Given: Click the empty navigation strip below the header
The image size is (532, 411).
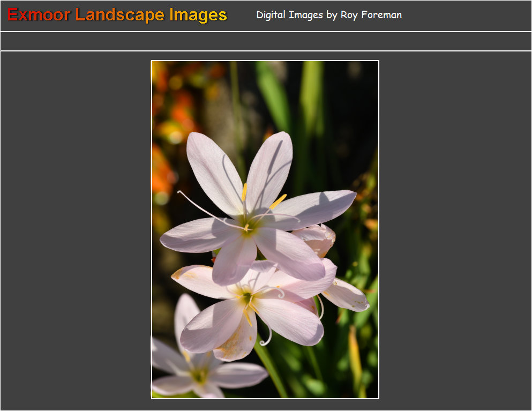Looking at the screenshot, I should [x=266, y=41].
